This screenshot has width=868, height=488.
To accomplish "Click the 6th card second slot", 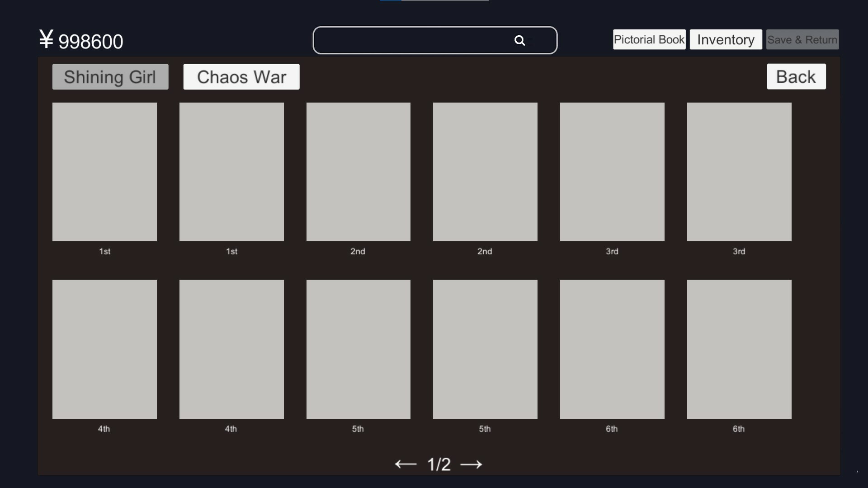I will (739, 348).
